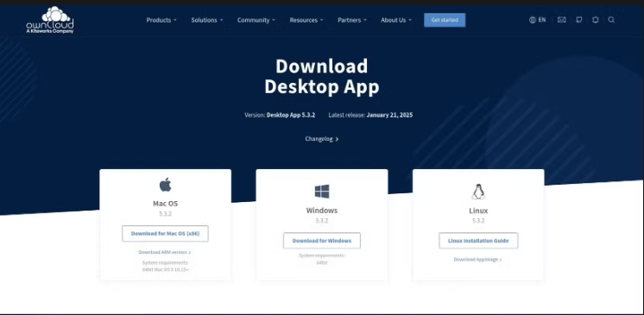
Task: Click the ownCloud logo
Action: [x=50, y=20]
